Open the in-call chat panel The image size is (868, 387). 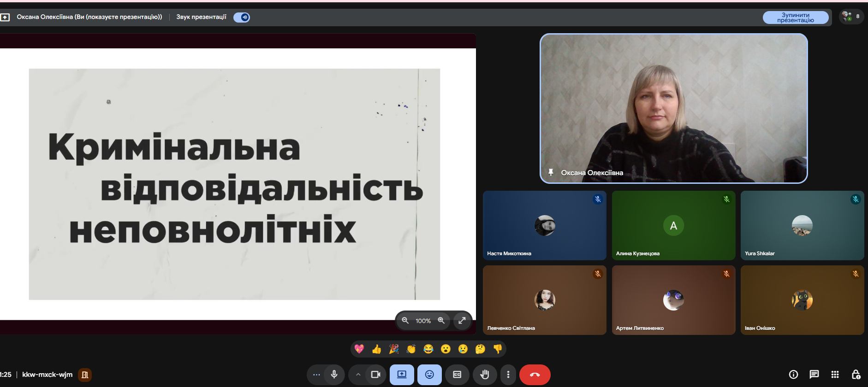(x=814, y=375)
